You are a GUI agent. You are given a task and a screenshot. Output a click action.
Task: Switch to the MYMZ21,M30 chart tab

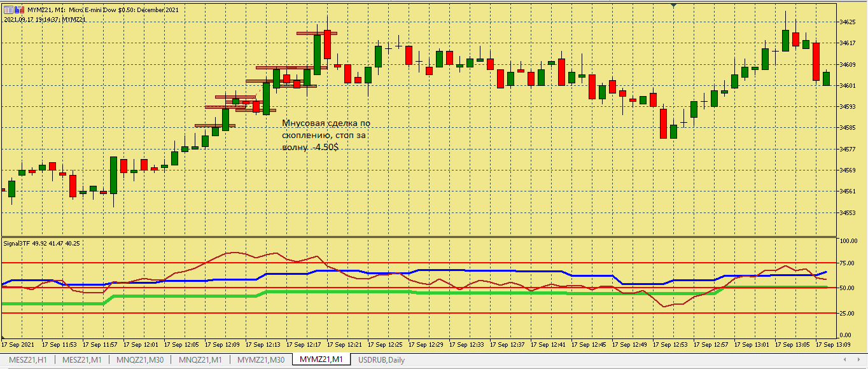pos(261,360)
